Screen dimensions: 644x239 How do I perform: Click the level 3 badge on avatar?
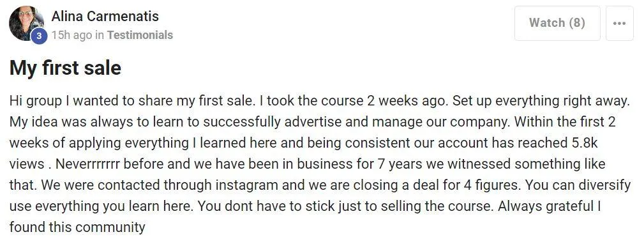39,36
